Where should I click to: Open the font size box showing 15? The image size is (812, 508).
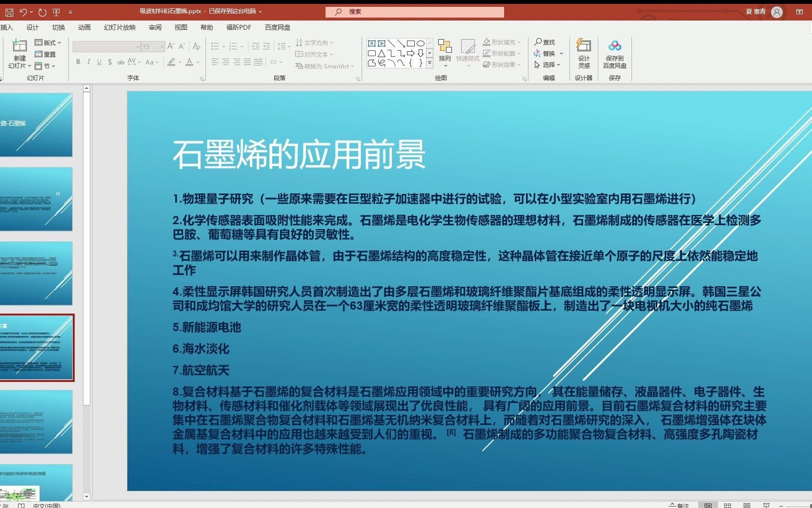click(153, 47)
